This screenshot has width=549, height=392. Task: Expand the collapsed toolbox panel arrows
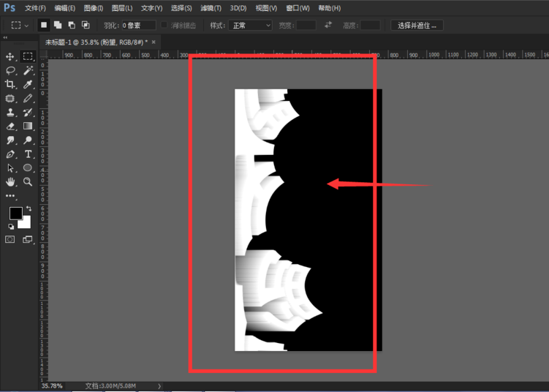(x=5, y=37)
